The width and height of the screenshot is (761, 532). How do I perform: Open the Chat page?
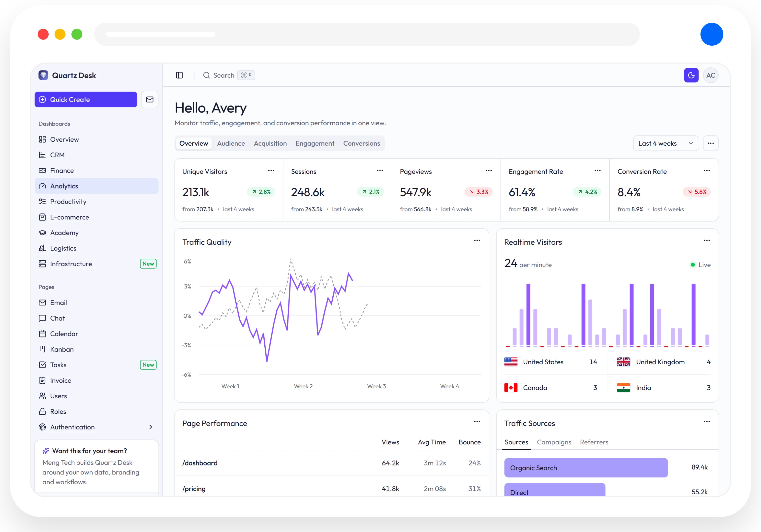(96, 318)
